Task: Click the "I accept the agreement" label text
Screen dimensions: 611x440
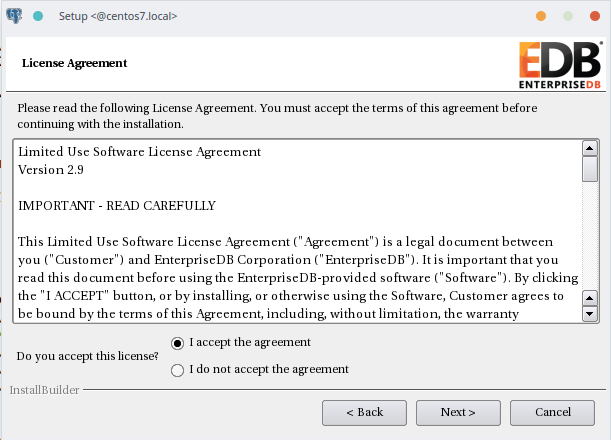Action: coord(250,342)
